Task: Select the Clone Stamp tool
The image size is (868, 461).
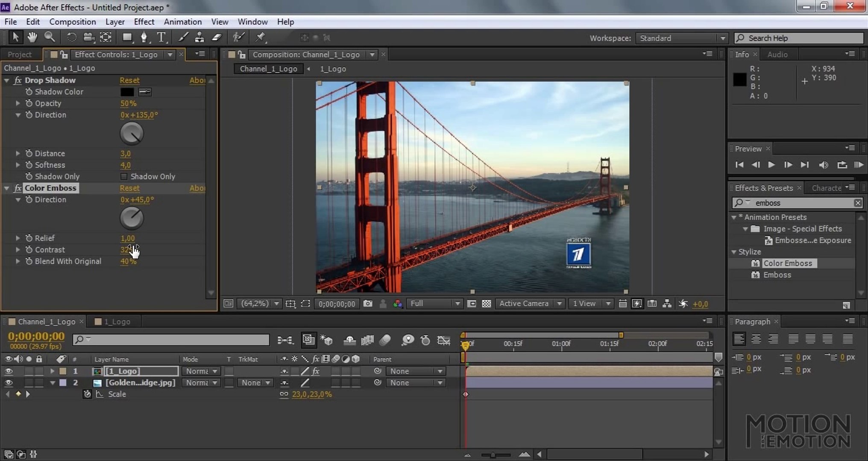Action: [199, 37]
